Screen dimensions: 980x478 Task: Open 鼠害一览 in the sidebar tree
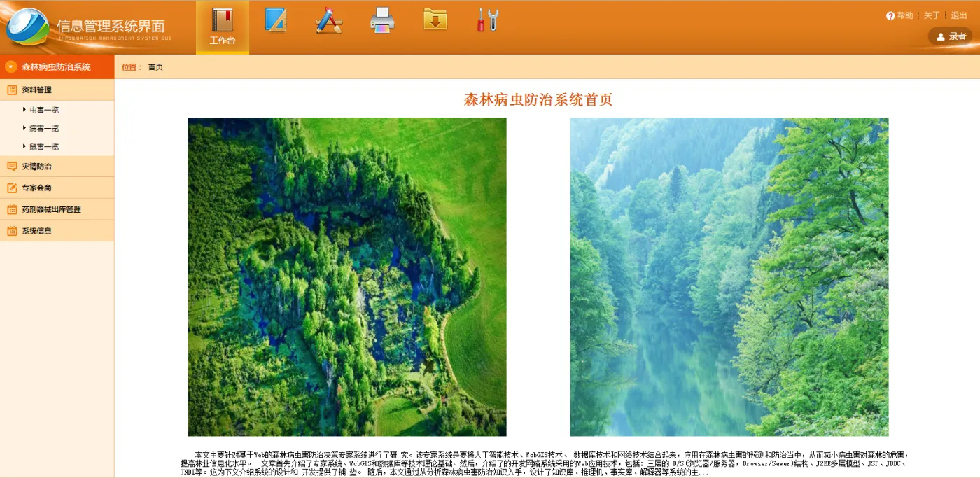(x=43, y=147)
